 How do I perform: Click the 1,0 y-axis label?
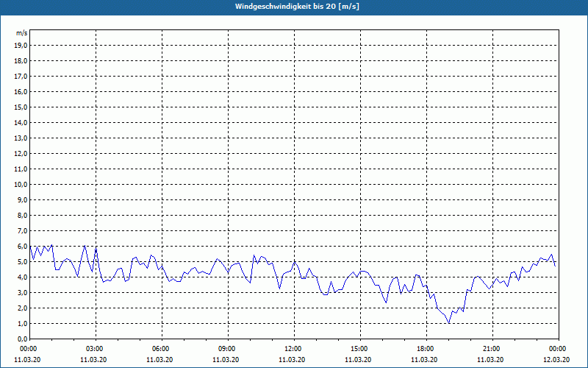[x=22, y=324]
